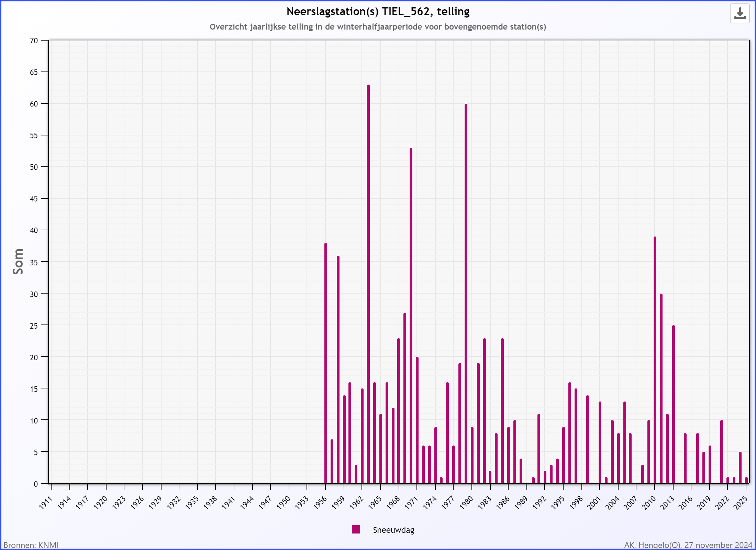The height and width of the screenshot is (550, 756).
Task: Click the AK, Hengelo(O) date credit
Action: click(x=688, y=545)
